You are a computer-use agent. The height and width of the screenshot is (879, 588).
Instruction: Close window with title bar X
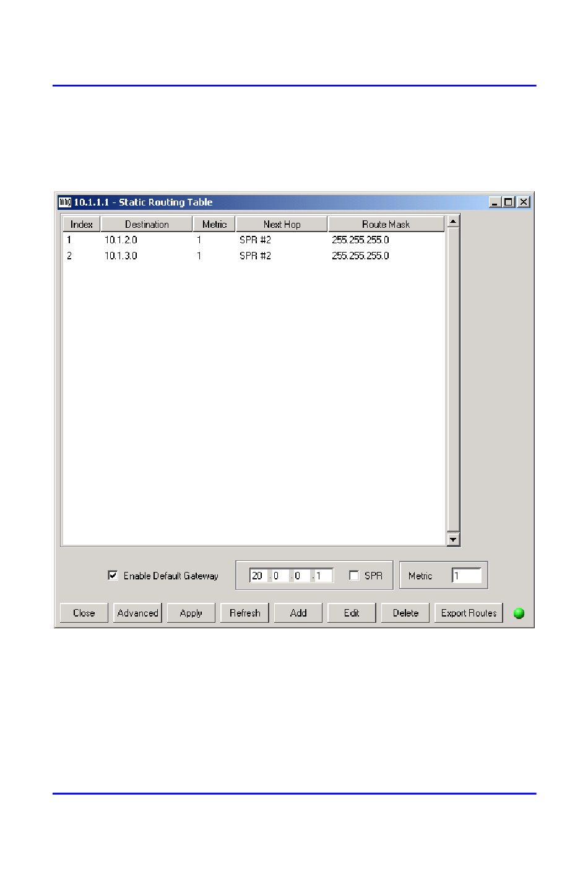[x=524, y=202]
